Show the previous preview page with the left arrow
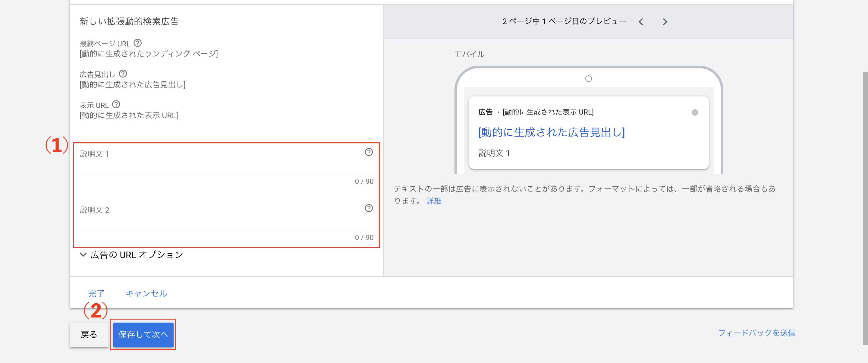This screenshot has width=868, height=363. point(641,21)
